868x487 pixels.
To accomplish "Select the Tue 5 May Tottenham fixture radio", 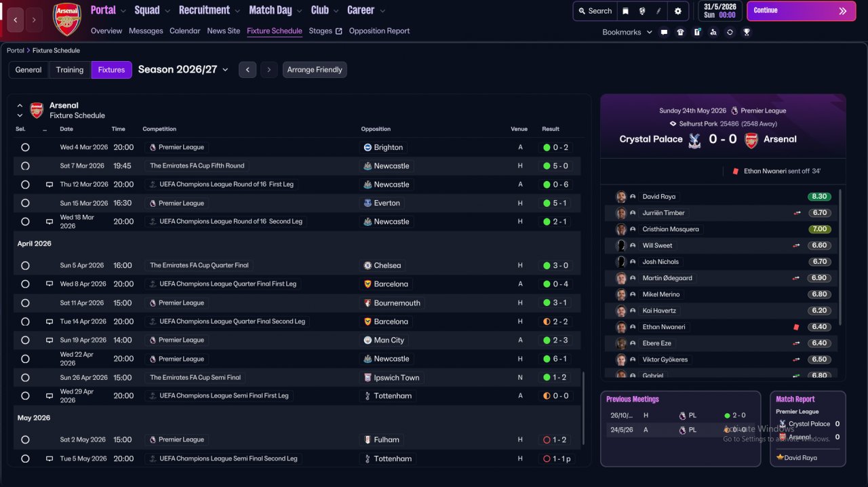I will click(x=25, y=459).
